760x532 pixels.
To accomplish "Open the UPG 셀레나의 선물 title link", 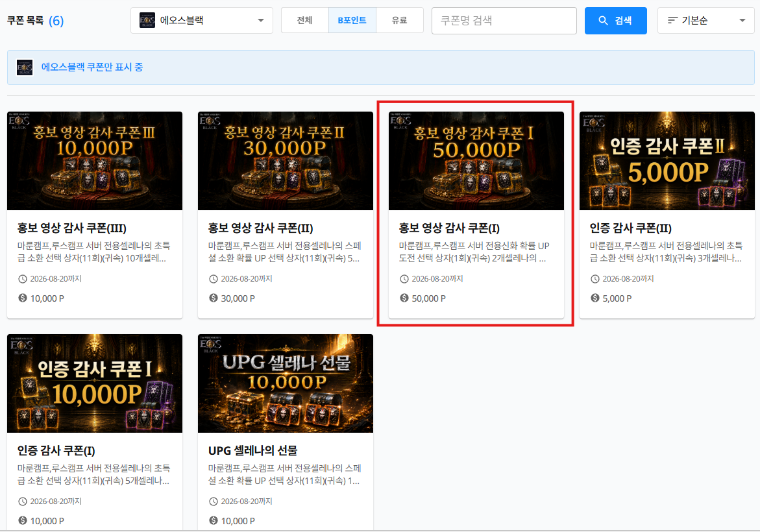I will [x=252, y=451].
